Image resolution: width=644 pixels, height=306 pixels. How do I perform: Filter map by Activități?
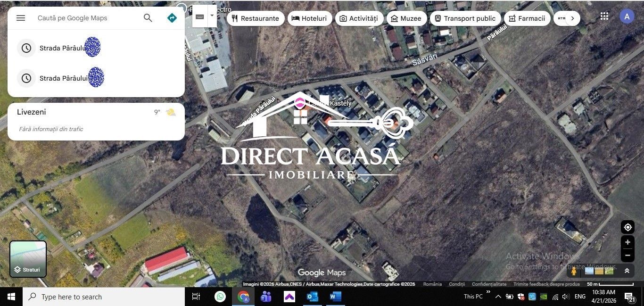click(359, 18)
